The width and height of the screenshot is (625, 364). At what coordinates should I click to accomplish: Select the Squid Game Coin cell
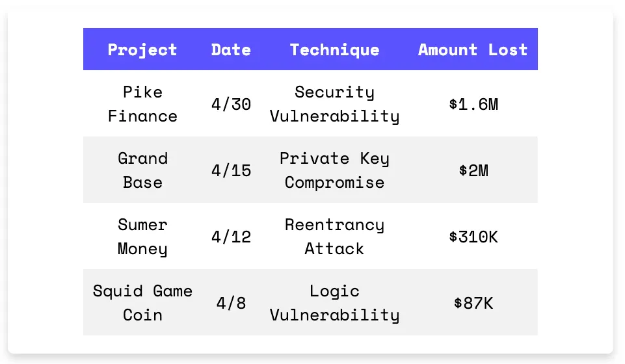[142, 303]
